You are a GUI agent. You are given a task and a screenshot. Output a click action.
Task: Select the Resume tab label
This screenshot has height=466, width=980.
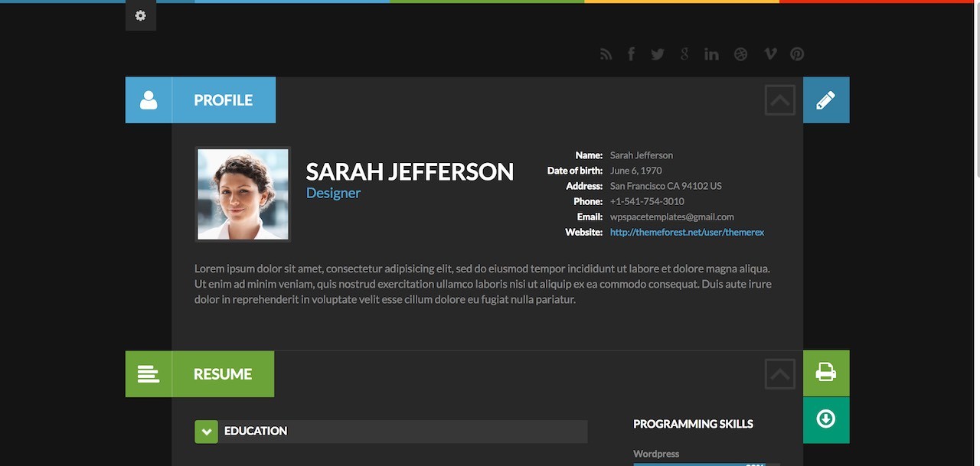[222, 374]
